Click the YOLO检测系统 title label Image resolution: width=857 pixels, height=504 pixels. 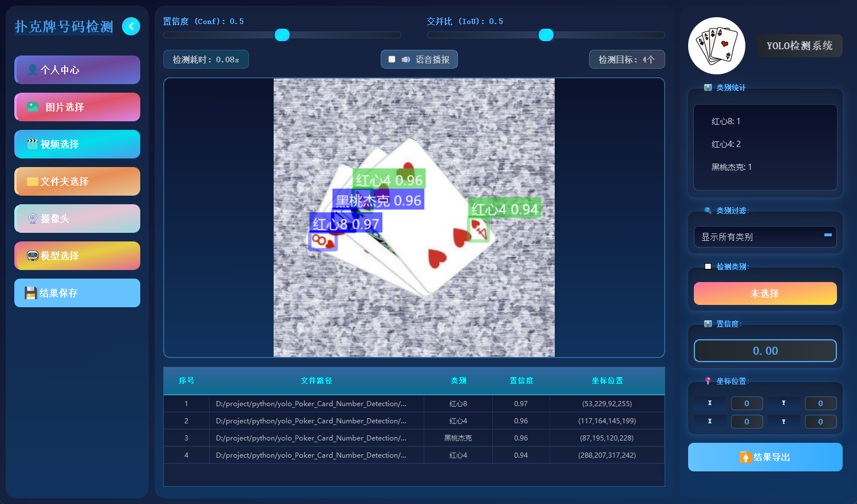click(x=800, y=46)
